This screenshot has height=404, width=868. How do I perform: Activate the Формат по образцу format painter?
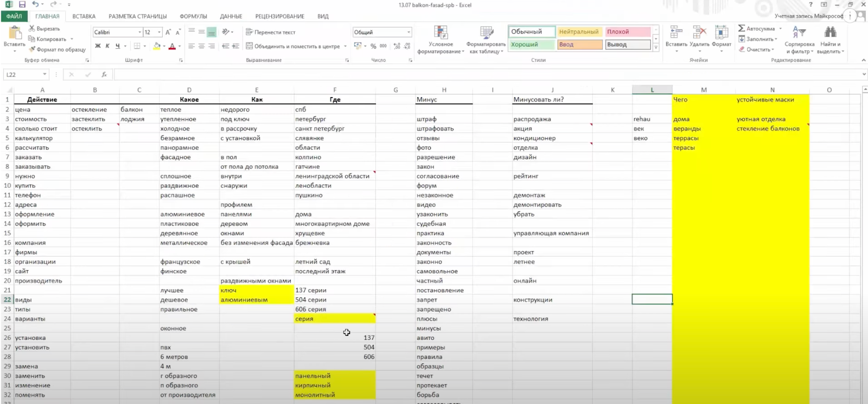58,49
